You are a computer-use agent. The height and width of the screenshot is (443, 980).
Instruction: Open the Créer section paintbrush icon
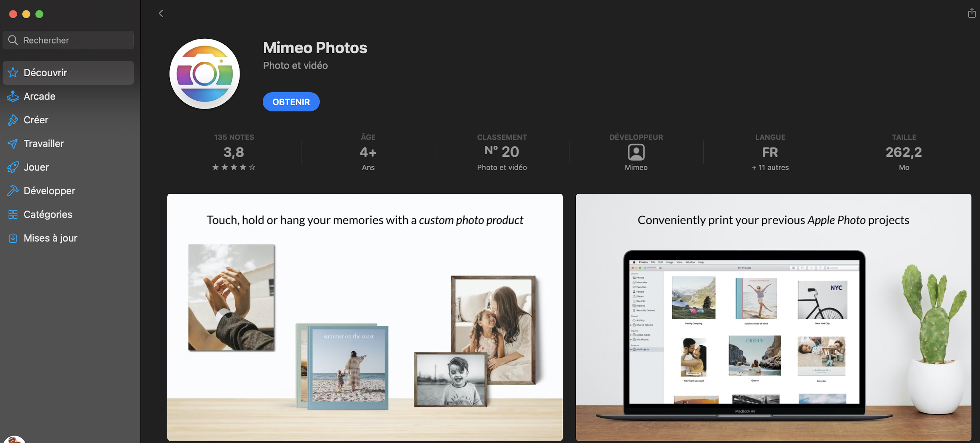coord(13,120)
